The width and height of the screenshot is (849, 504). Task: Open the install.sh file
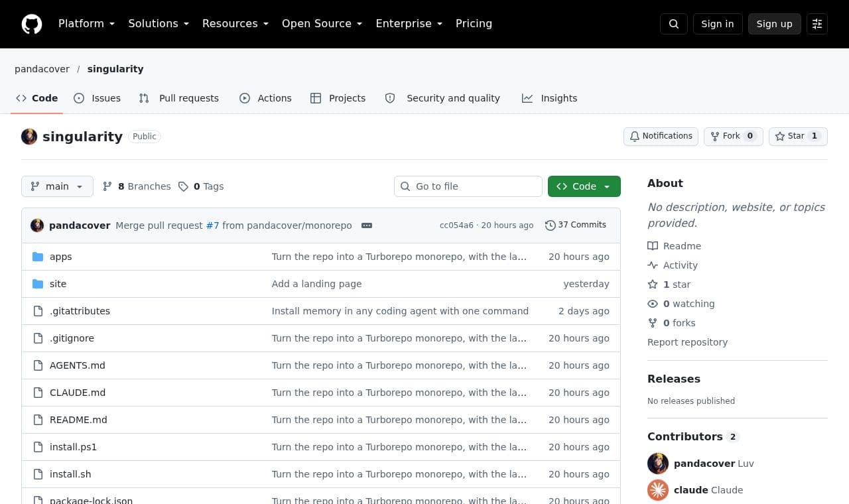(x=70, y=474)
